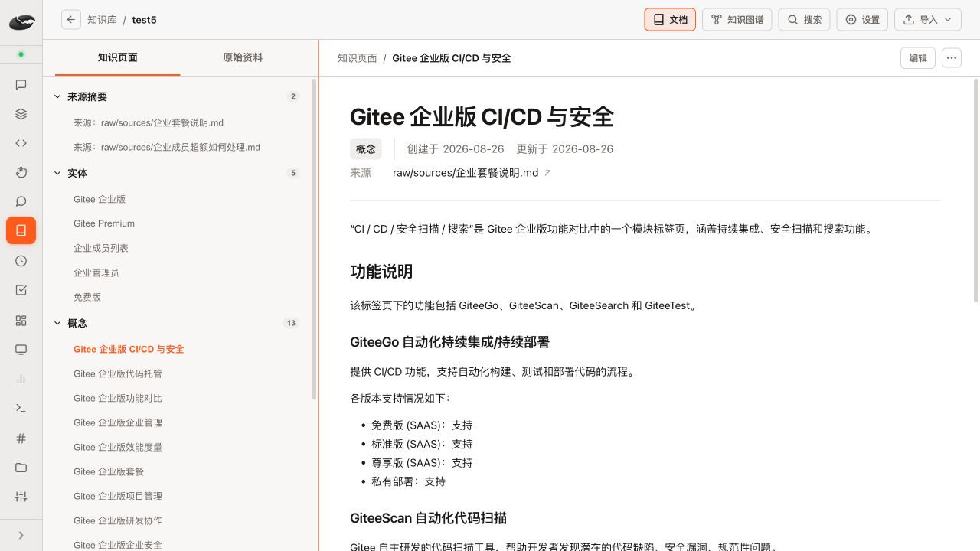
Task: Click 知识库 in the top breadcrumb
Action: (x=102, y=20)
